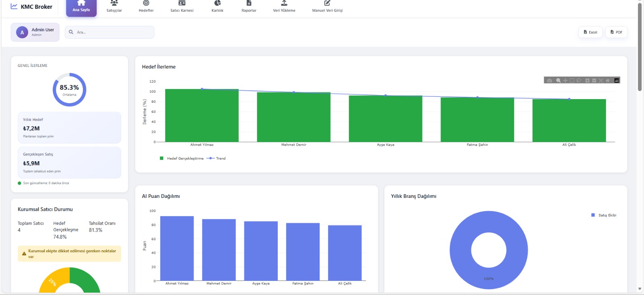The width and height of the screenshot is (644, 295).
Task: Open the Admin User profile menu
Action: 35,32
